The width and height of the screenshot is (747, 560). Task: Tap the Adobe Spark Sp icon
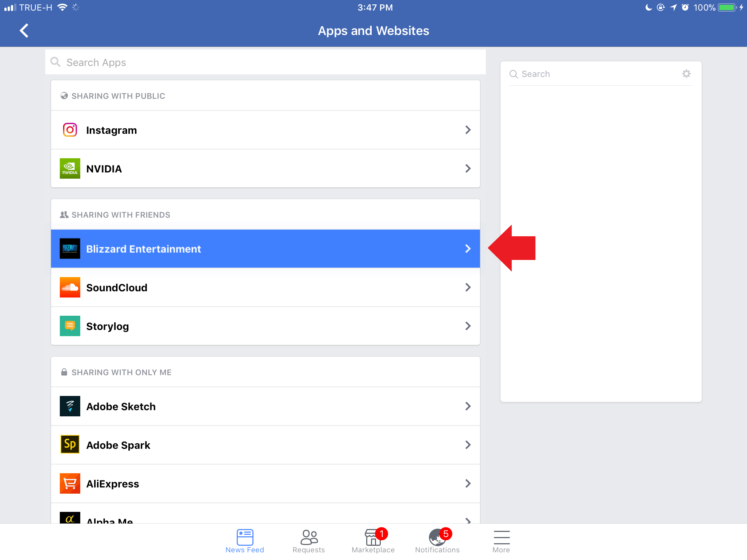(70, 445)
